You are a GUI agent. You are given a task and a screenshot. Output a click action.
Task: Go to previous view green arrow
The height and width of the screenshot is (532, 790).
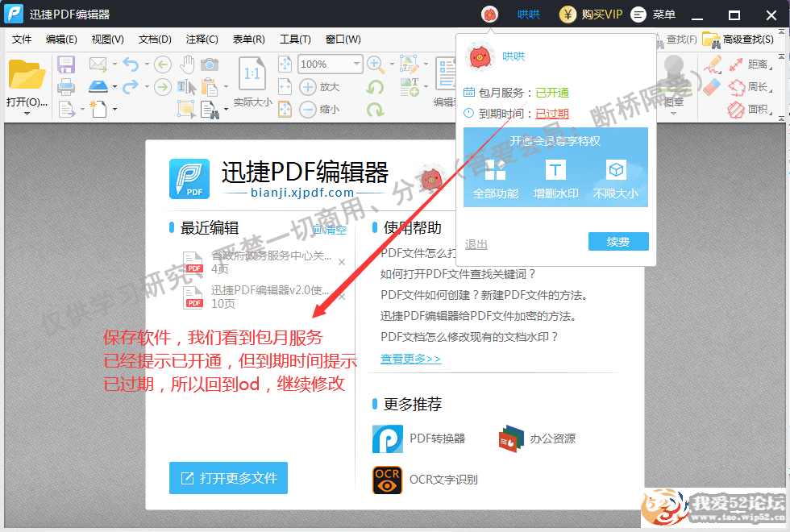click(x=162, y=64)
